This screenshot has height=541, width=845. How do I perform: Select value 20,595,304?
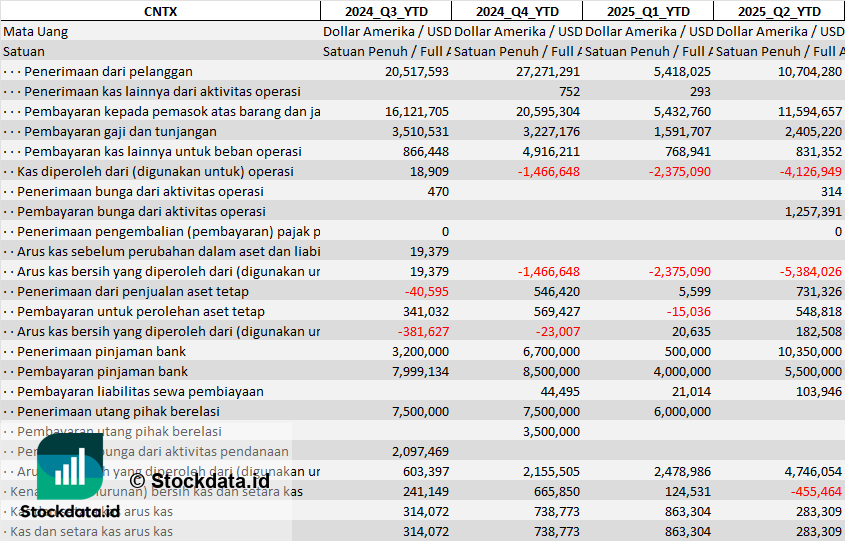pyautogui.click(x=548, y=112)
